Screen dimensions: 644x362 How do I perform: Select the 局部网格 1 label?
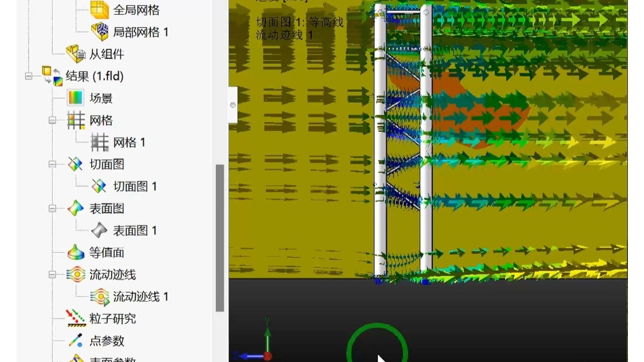click(x=141, y=32)
